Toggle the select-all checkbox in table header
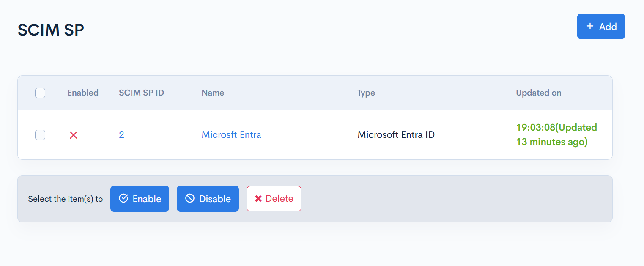The image size is (644, 266). [x=40, y=93]
